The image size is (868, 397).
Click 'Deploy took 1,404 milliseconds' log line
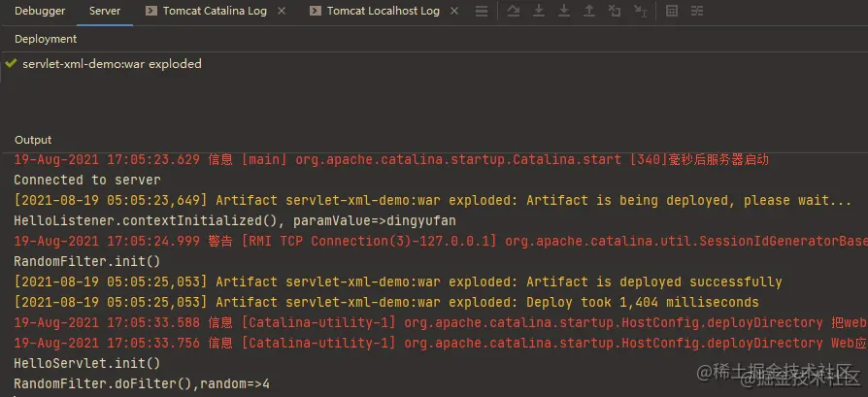386,302
